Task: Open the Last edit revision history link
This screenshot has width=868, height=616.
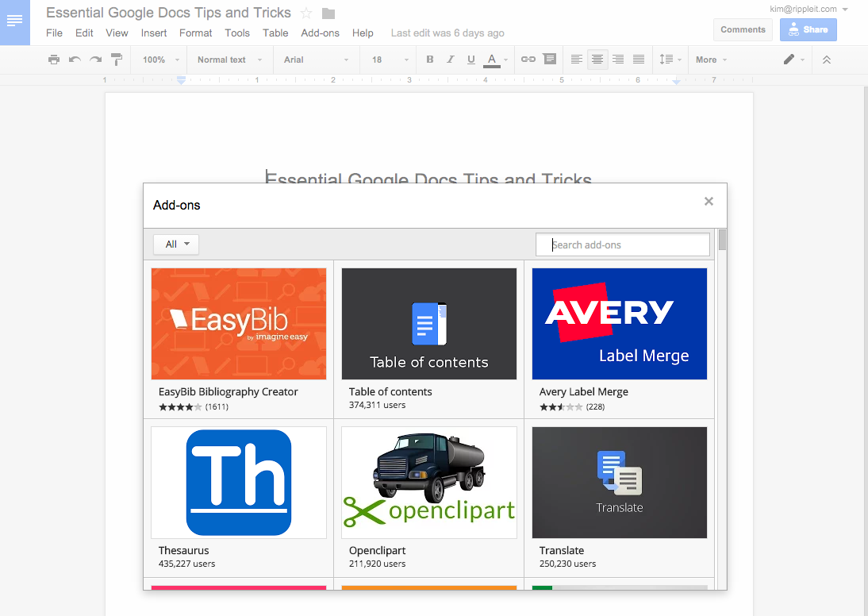Action: coord(447,33)
